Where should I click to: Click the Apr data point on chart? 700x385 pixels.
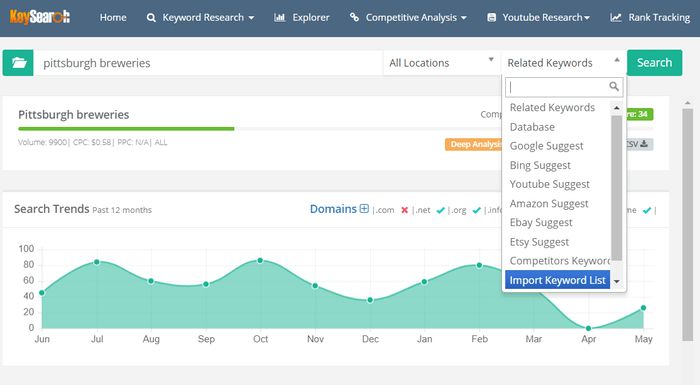(588, 328)
